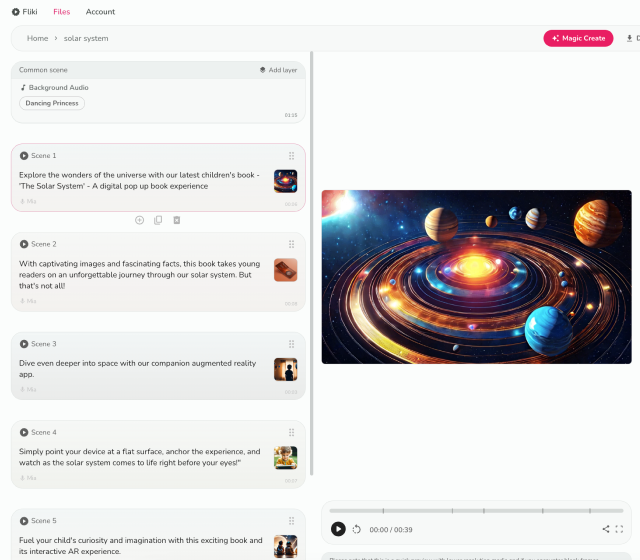
Task: Click the replay icon in the player
Action: (x=357, y=529)
